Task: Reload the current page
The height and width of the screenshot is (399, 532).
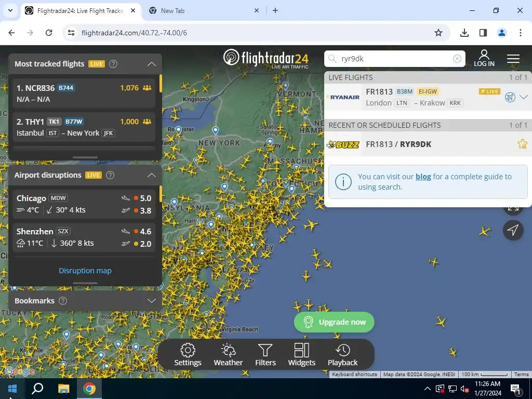Action: 49,33
